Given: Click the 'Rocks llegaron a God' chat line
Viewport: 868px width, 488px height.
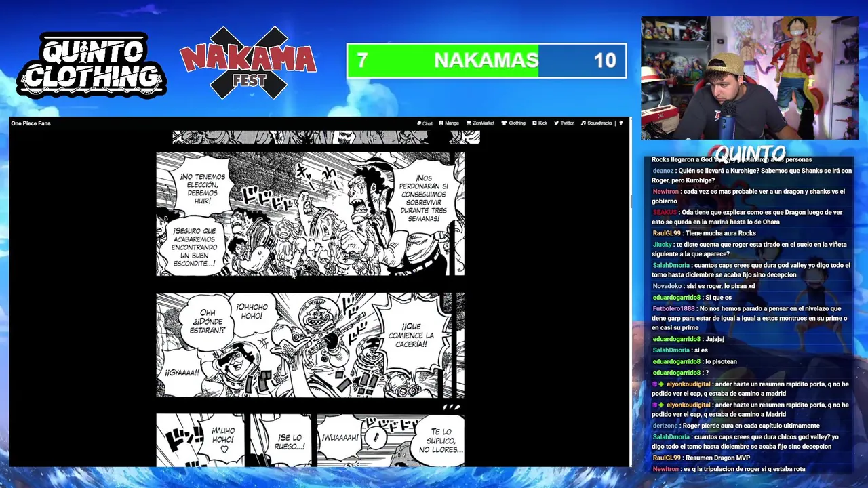Looking at the screenshot, I should click(x=732, y=160).
